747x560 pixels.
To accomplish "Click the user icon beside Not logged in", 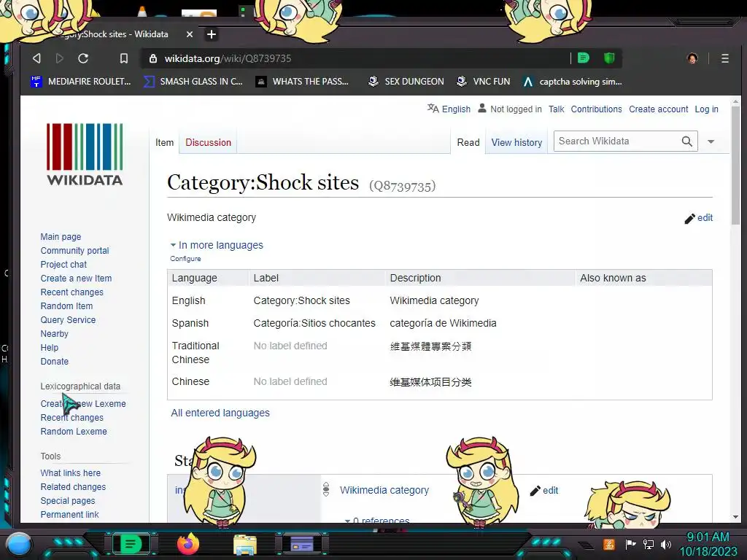I will [x=482, y=109].
